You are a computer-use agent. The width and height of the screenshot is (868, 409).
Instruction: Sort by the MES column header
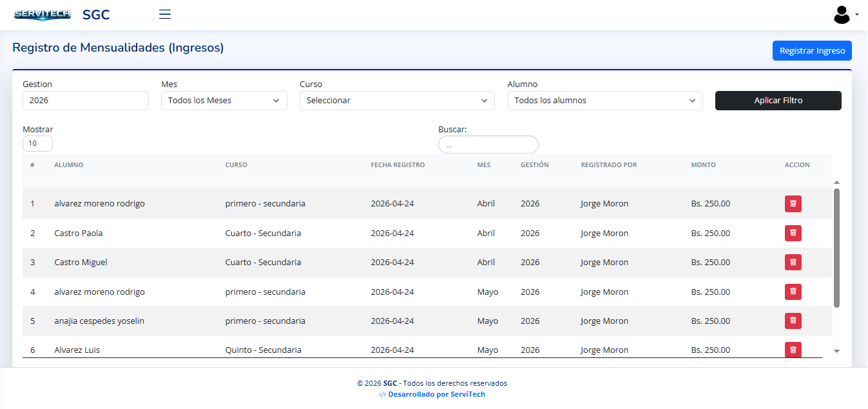484,165
